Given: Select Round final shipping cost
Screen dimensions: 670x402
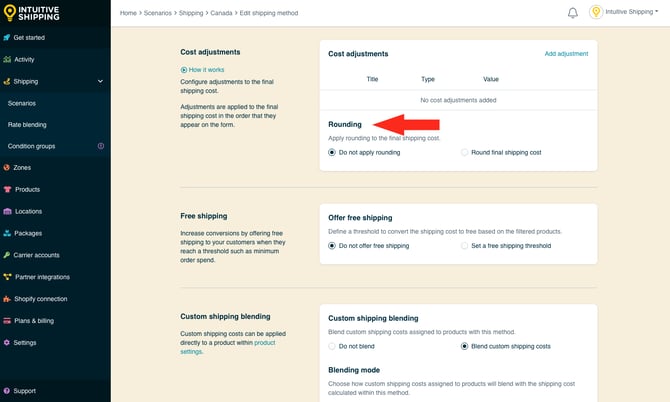Looking at the screenshot, I should tap(464, 153).
